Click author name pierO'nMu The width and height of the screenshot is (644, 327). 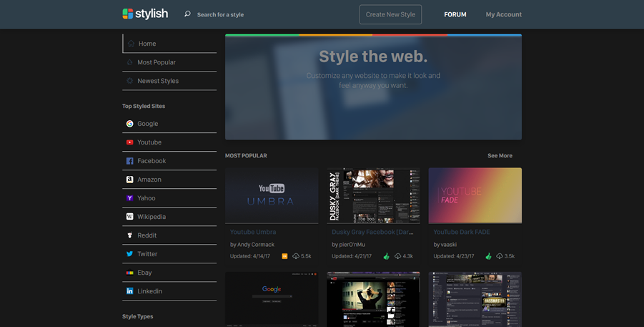pyautogui.click(x=352, y=244)
